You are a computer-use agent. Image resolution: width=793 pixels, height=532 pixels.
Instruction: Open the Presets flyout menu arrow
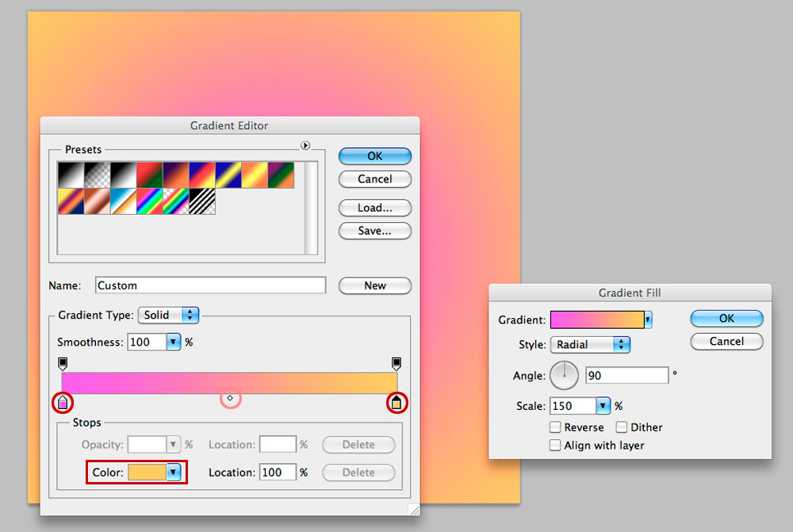[x=305, y=146]
